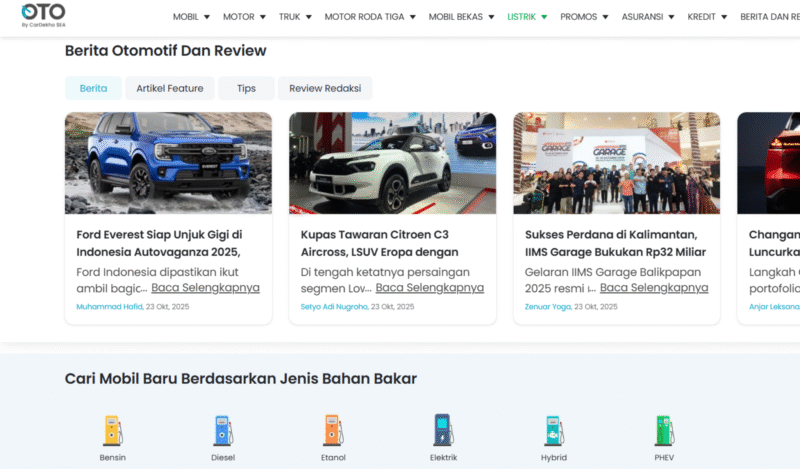Select the Review Redaksi tab
The height and width of the screenshot is (469, 800).
(324, 88)
